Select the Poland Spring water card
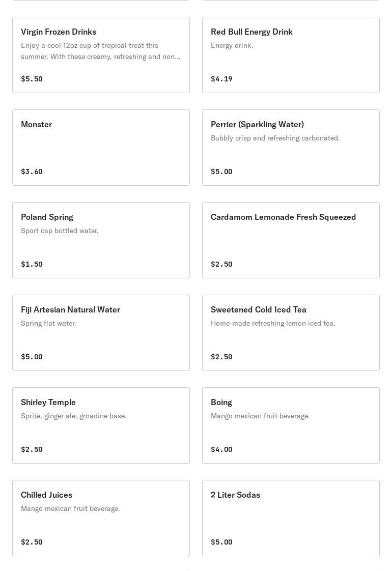This screenshot has width=392, height=571. click(101, 240)
